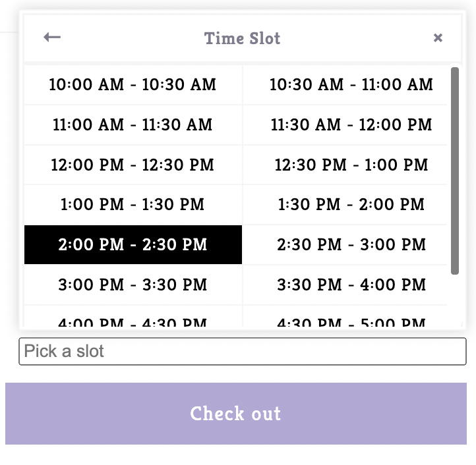Image resolution: width=476 pixels, height=465 pixels.
Task: Click the Check out button
Action: click(236, 414)
